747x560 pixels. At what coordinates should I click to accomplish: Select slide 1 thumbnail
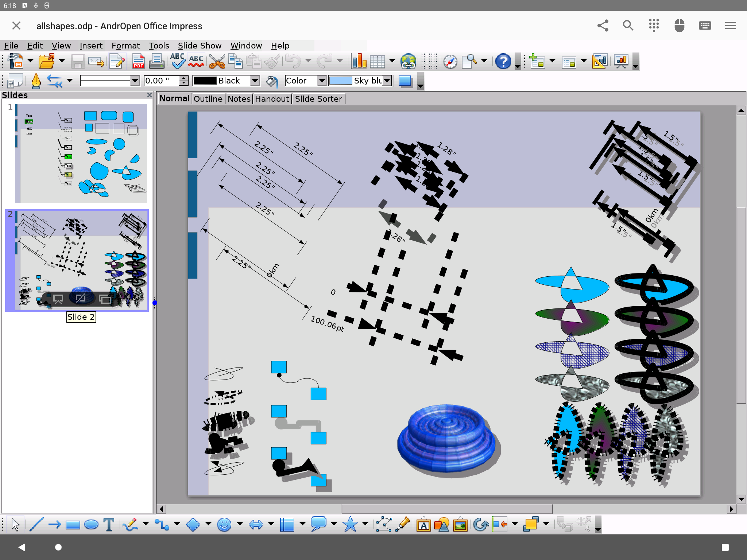[81, 153]
